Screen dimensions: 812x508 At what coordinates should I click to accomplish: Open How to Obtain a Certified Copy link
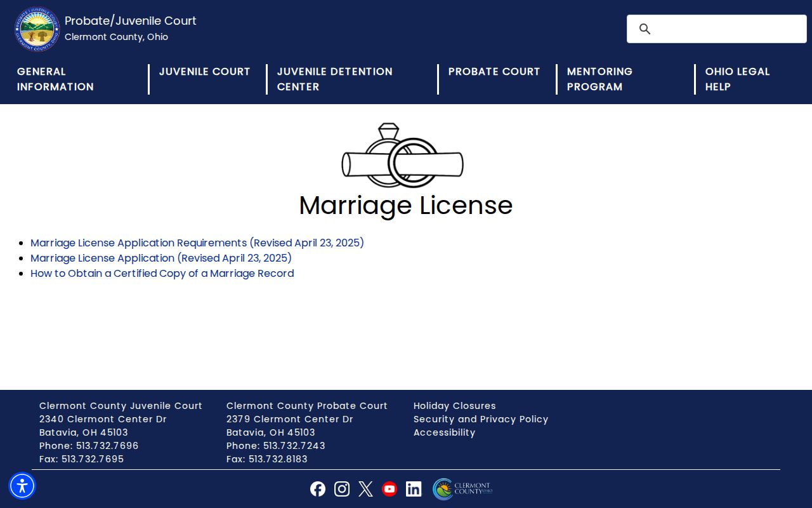(x=162, y=274)
